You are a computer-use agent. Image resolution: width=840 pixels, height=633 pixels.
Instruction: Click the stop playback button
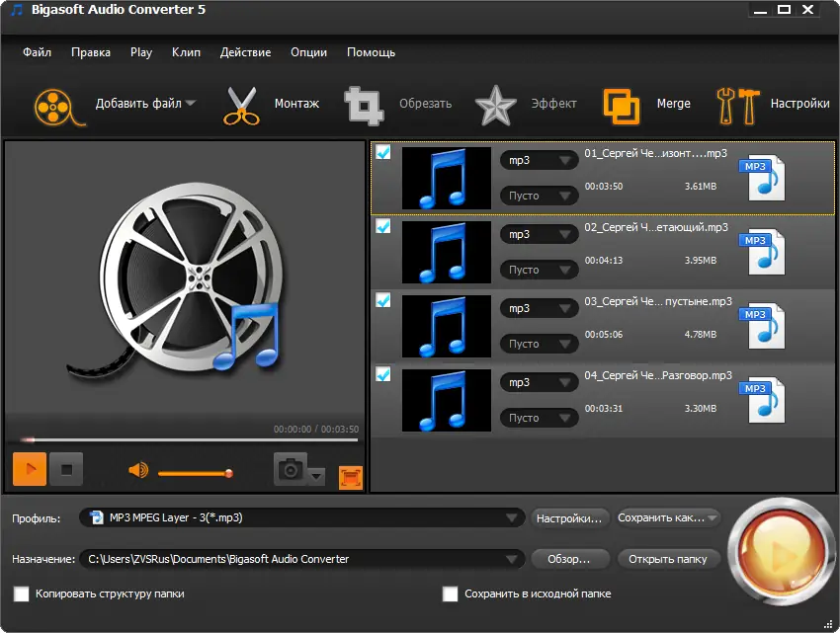click(x=66, y=469)
